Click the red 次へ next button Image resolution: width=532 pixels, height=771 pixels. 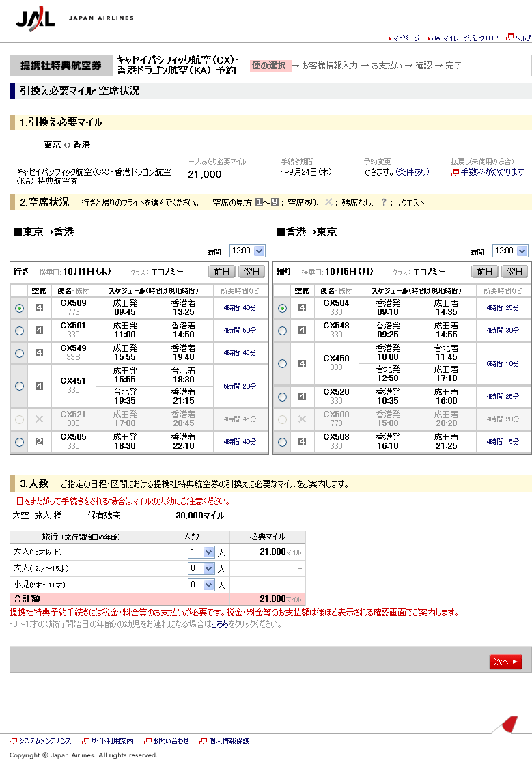[505, 662]
